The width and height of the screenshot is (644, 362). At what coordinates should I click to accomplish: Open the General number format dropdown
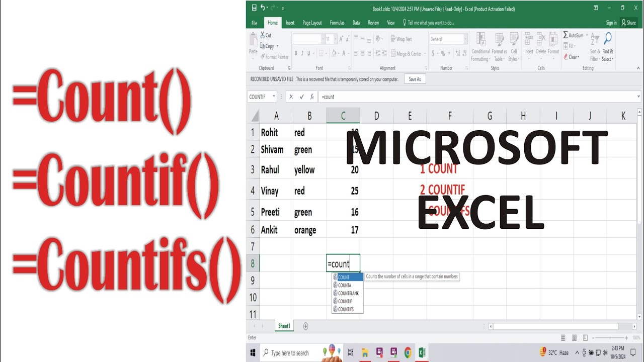[x=465, y=39]
